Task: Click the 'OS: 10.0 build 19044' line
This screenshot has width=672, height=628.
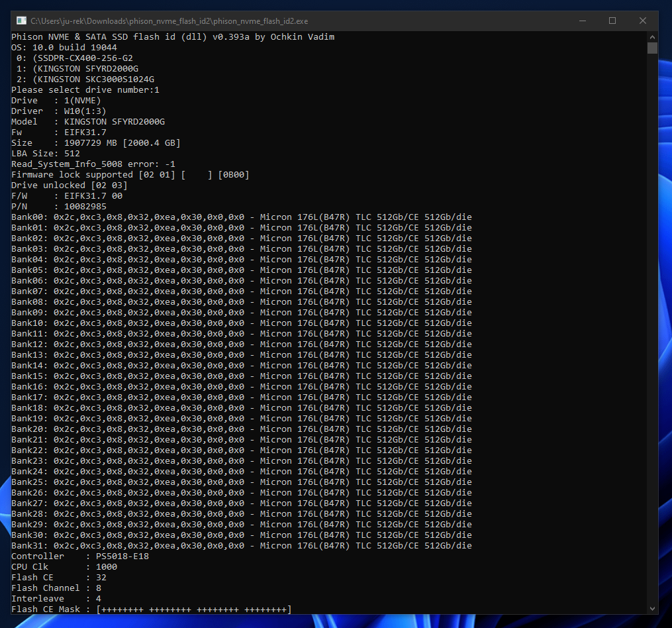Action: point(64,48)
